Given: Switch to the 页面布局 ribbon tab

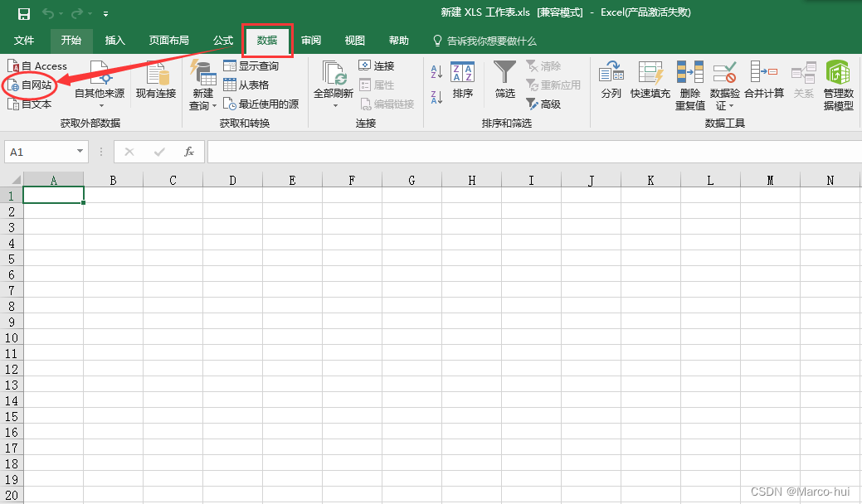Looking at the screenshot, I should pos(168,40).
